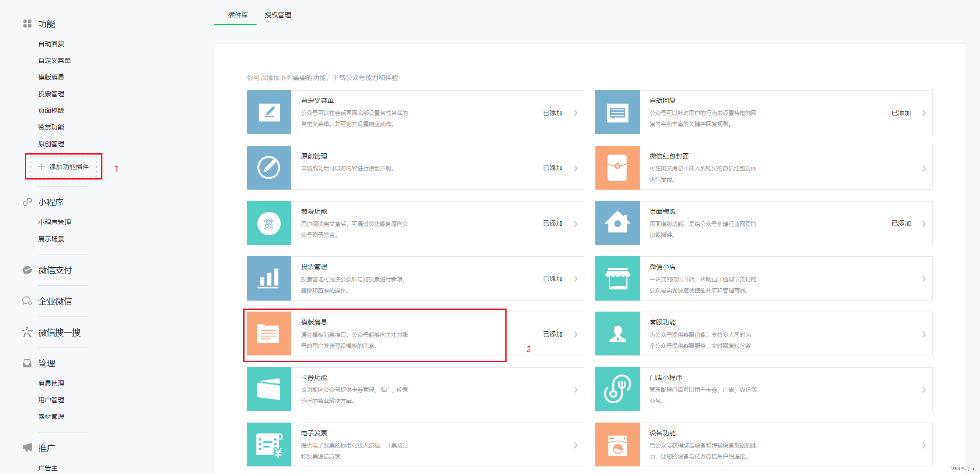Click the 功能 grid icon in sidebar
The width and height of the screenshot is (980, 474).
27,24
